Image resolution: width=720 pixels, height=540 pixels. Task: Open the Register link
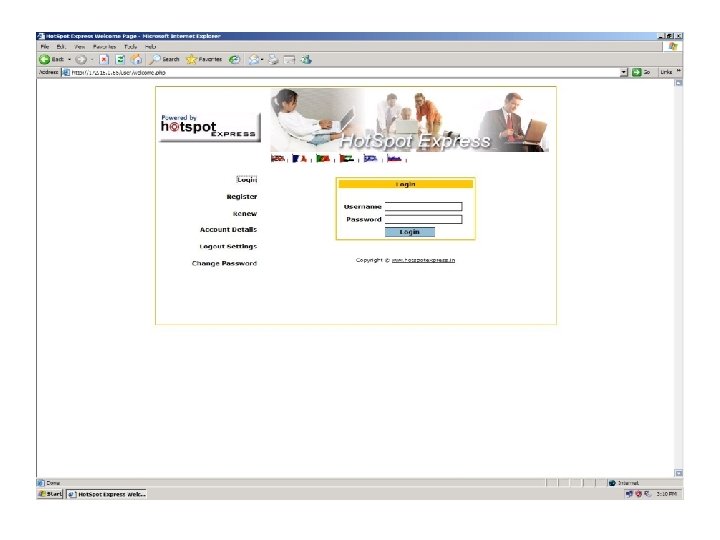[x=242, y=197]
